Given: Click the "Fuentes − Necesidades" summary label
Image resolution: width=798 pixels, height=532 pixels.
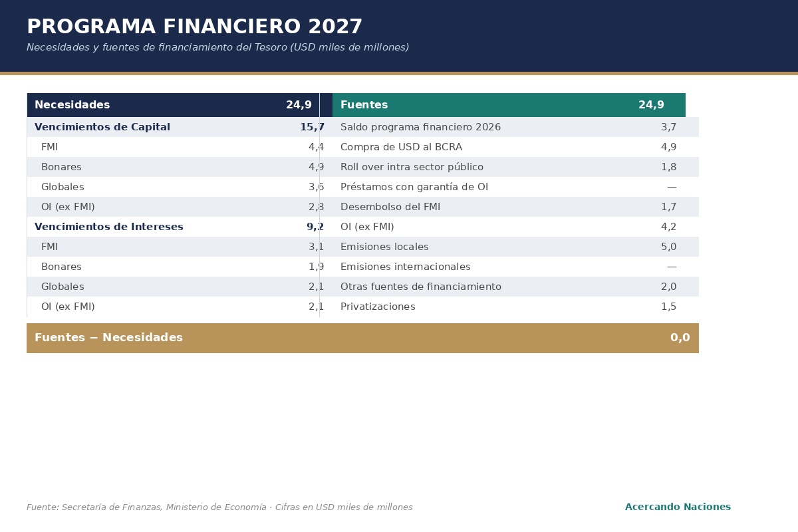Looking at the screenshot, I should tap(108, 338).
